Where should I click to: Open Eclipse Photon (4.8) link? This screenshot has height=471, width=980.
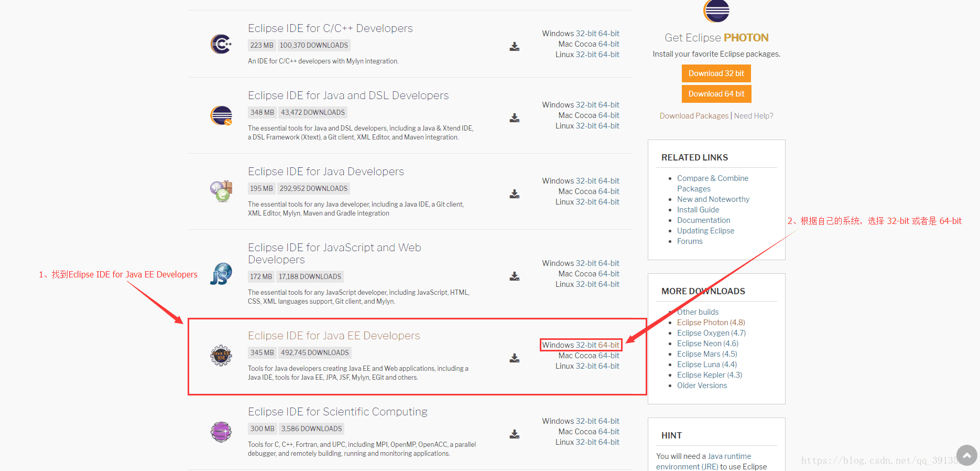711,323
